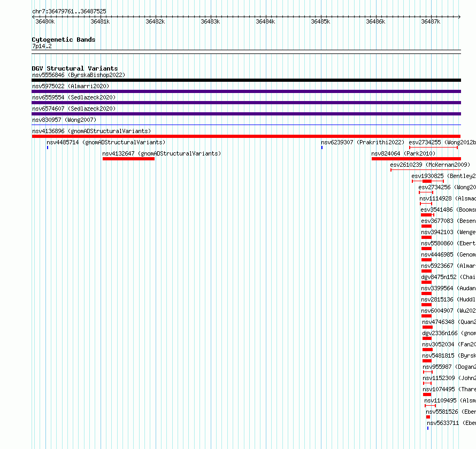Click the long red nsv4136896 bar
This screenshot has width=476, height=449.
click(x=246, y=136)
